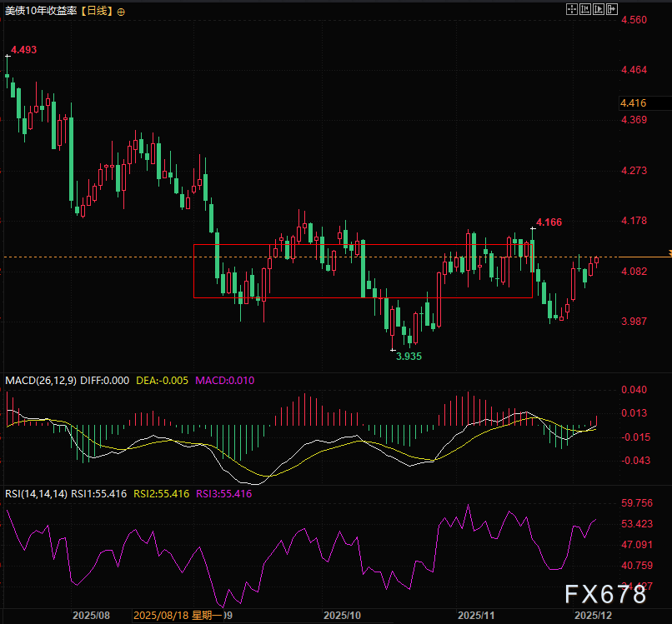
Task: Select the DIFF:0.000 line label
Action: coord(104,380)
